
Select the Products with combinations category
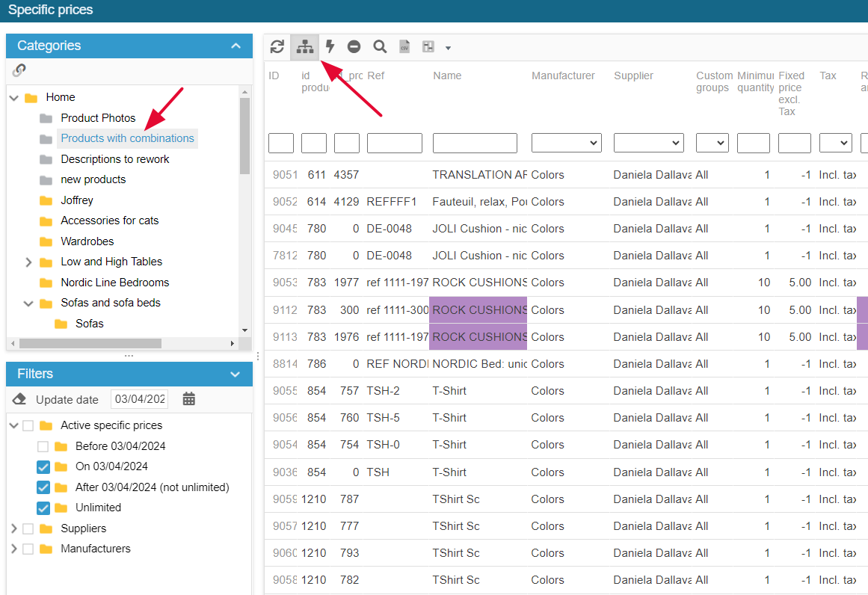127,138
